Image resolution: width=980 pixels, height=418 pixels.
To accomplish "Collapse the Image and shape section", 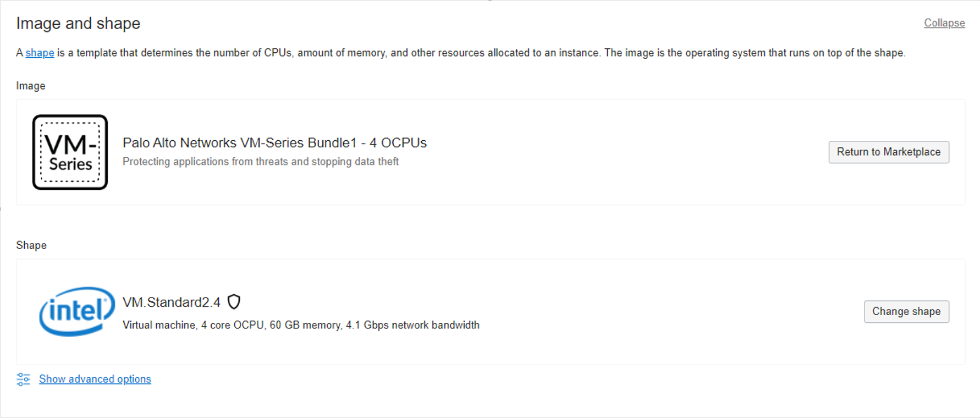I will pos(944,23).
